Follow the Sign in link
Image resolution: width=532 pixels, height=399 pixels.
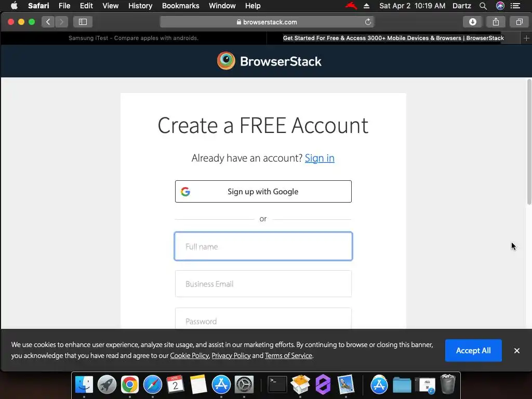[320, 158]
